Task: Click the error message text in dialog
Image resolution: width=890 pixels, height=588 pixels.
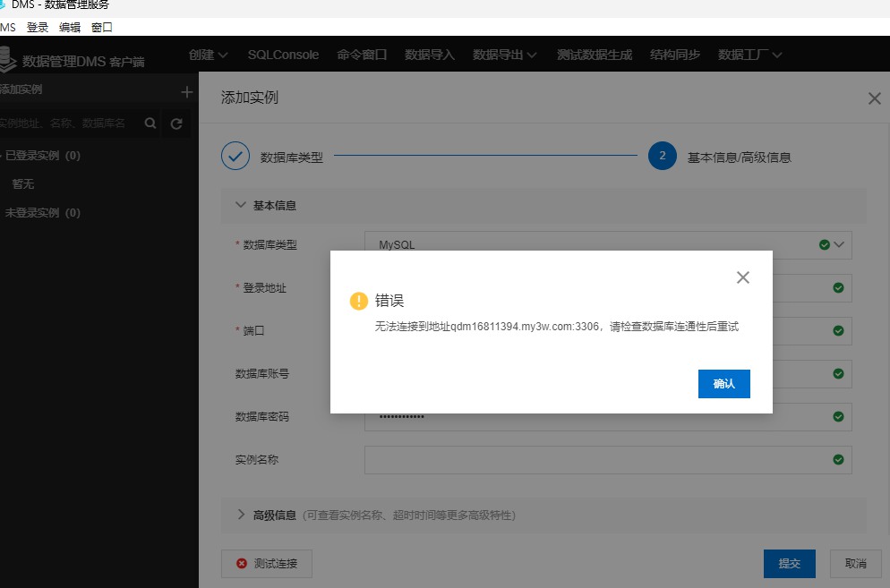Action: click(557, 327)
